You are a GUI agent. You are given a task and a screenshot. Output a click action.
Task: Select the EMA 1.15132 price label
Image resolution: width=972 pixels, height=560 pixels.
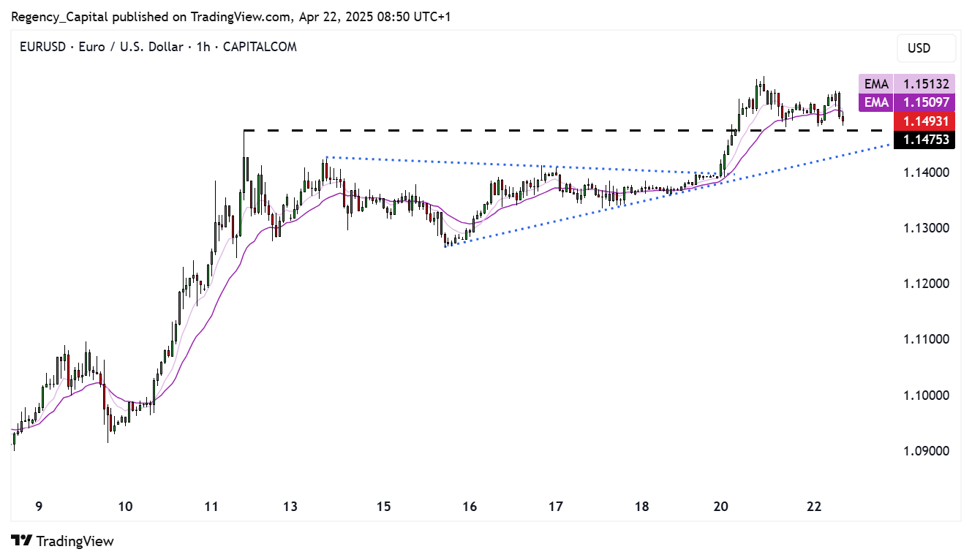[x=907, y=83]
